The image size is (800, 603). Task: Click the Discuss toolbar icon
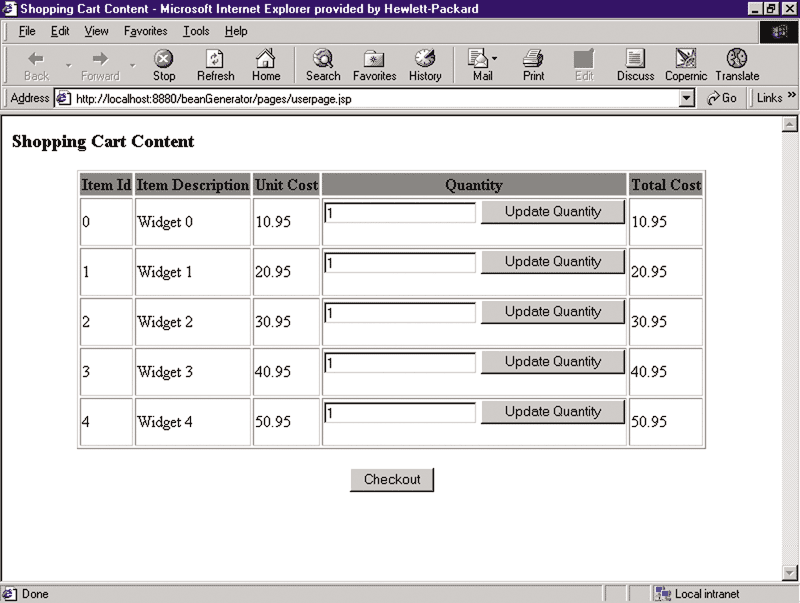[635, 65]
